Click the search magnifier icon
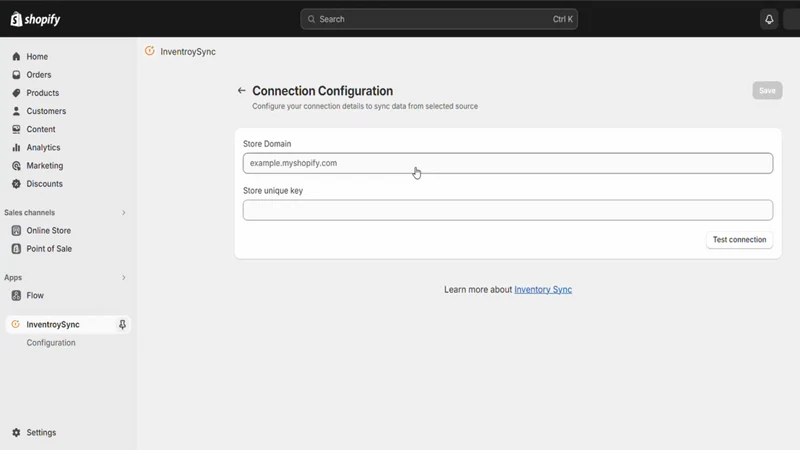Viewport: 800px width, 450px height. (x=311, y=19)
